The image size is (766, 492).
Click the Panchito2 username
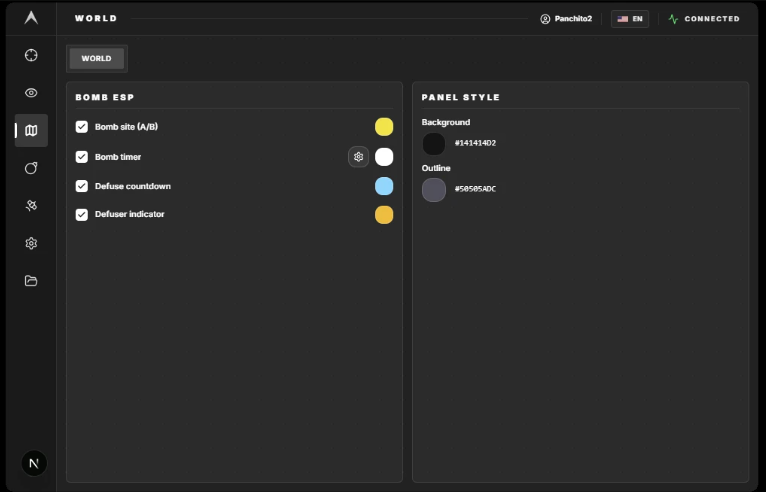[573, 19]
